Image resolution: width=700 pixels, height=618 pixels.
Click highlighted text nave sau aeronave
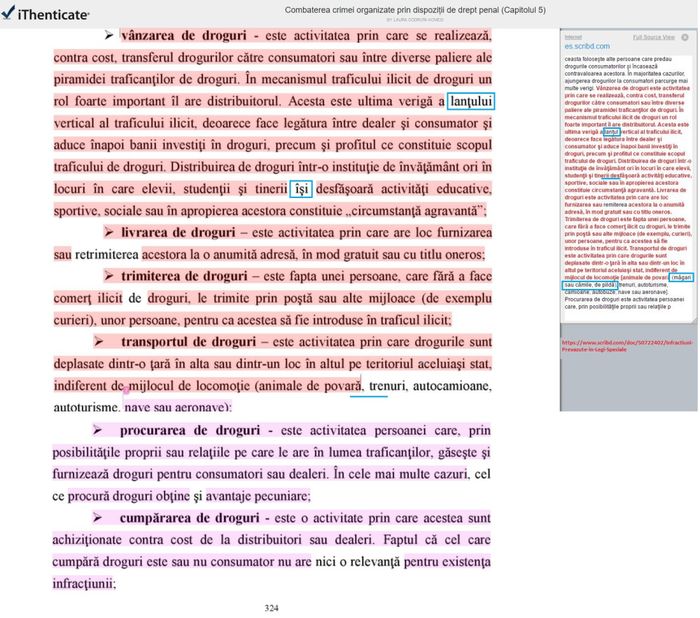(x=176, y=408)
